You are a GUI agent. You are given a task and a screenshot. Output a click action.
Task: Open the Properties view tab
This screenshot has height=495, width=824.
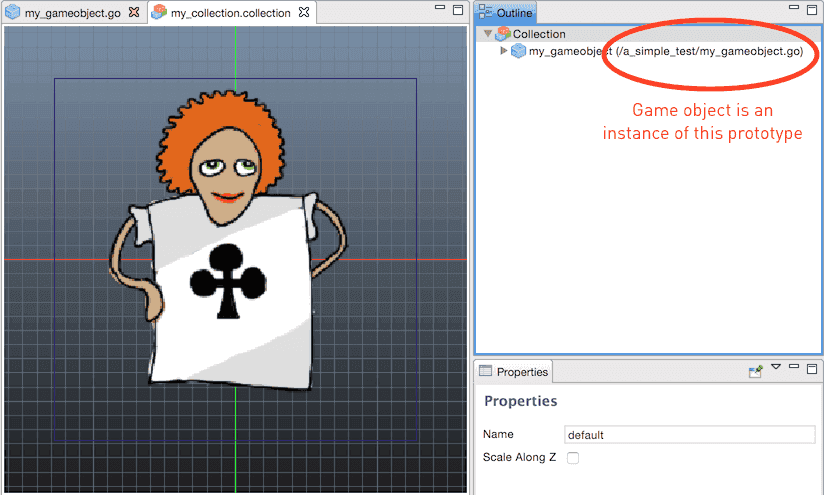513,372
